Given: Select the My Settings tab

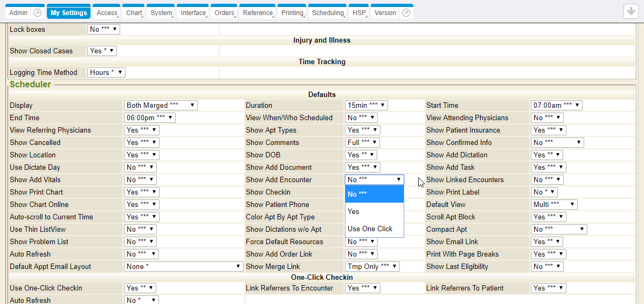Looking at the screenshot, I should (x=68, y=13).
